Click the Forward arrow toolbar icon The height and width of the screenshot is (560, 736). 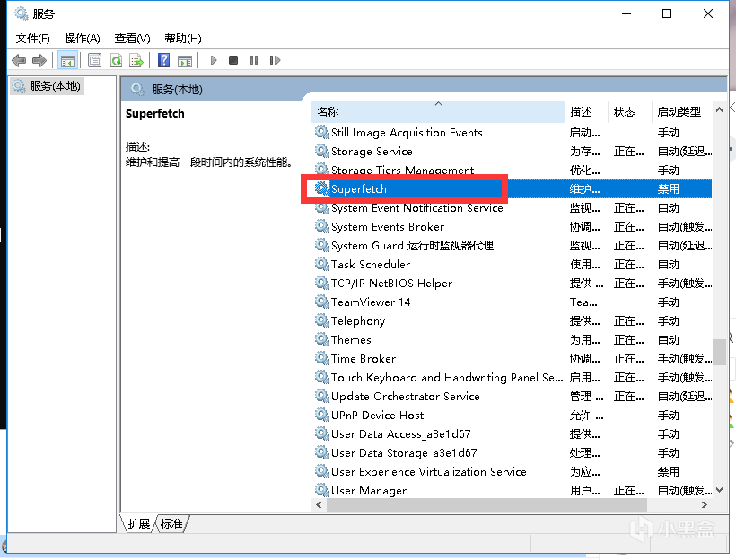click(39, 60)
